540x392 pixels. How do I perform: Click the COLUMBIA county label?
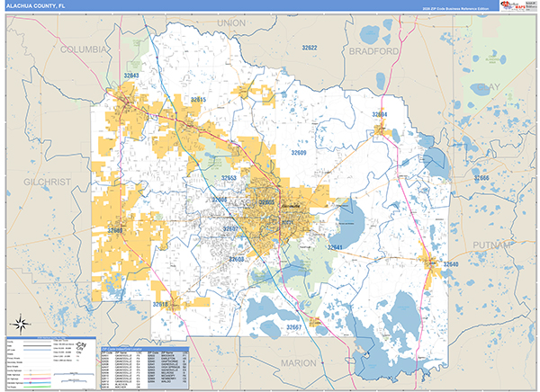pos(84,51)
